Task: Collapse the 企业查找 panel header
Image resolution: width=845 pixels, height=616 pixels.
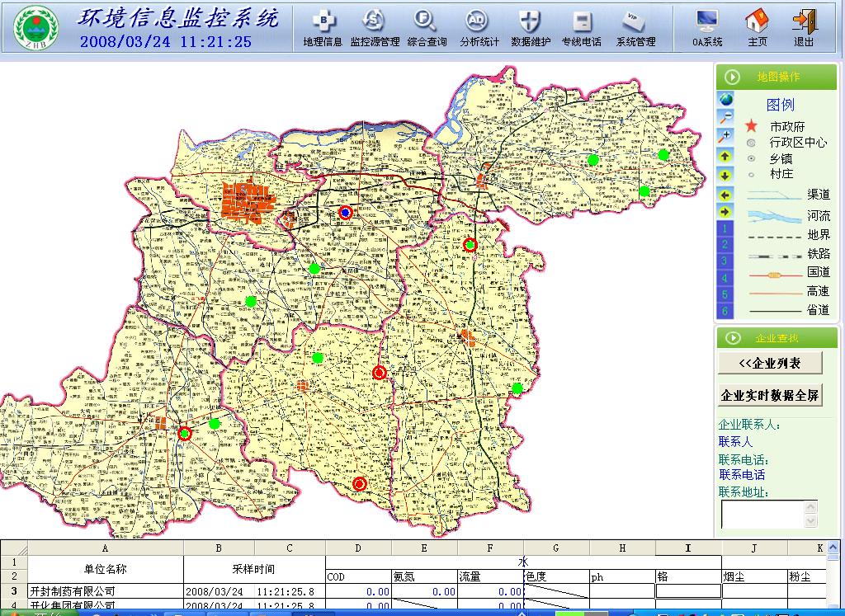Action: coord(732,338)
